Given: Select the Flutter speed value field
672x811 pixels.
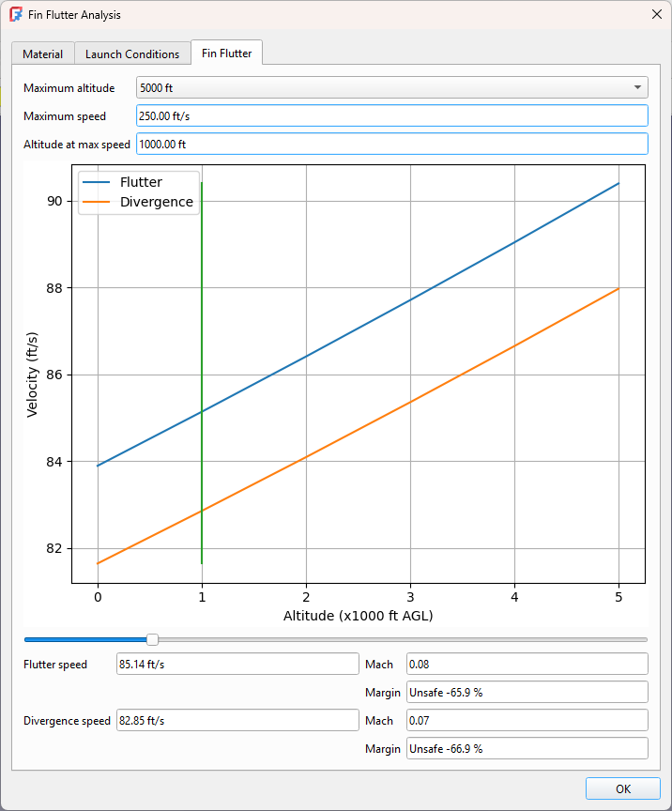Looking at the screenshot, I should coord(237,664).
